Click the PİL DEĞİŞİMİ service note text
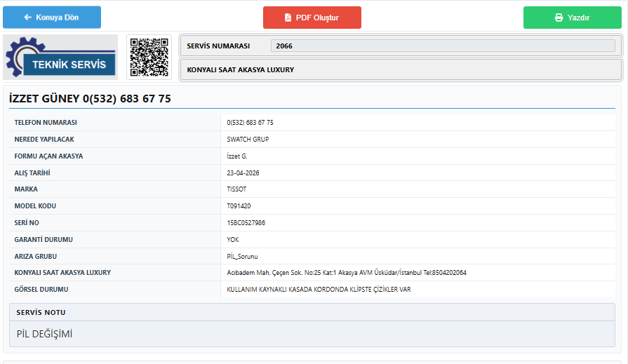Viewport: 628px width, 364px height. [x=44, y=334]
